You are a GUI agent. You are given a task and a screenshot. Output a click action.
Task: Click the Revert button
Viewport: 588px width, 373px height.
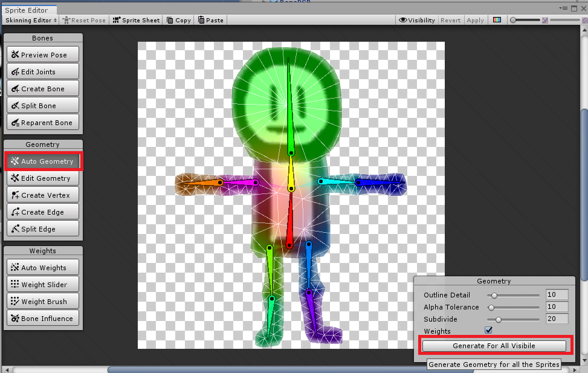point(450,21)
